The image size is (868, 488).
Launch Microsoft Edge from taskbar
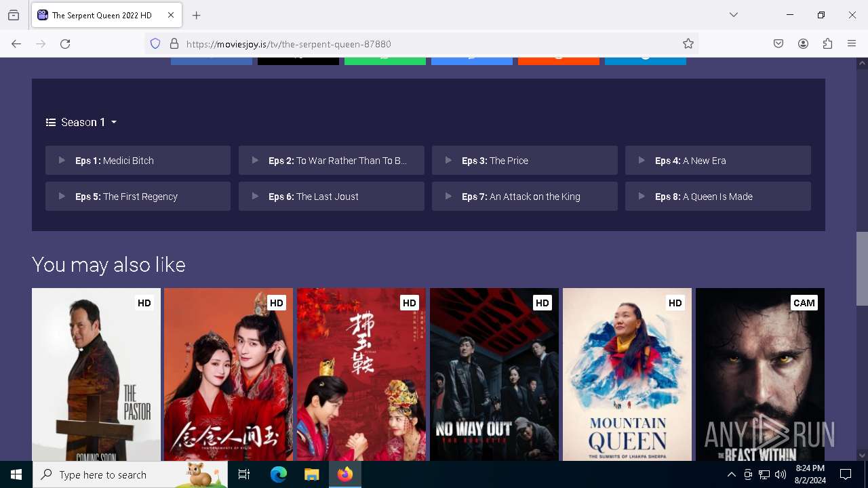(279, 474)
